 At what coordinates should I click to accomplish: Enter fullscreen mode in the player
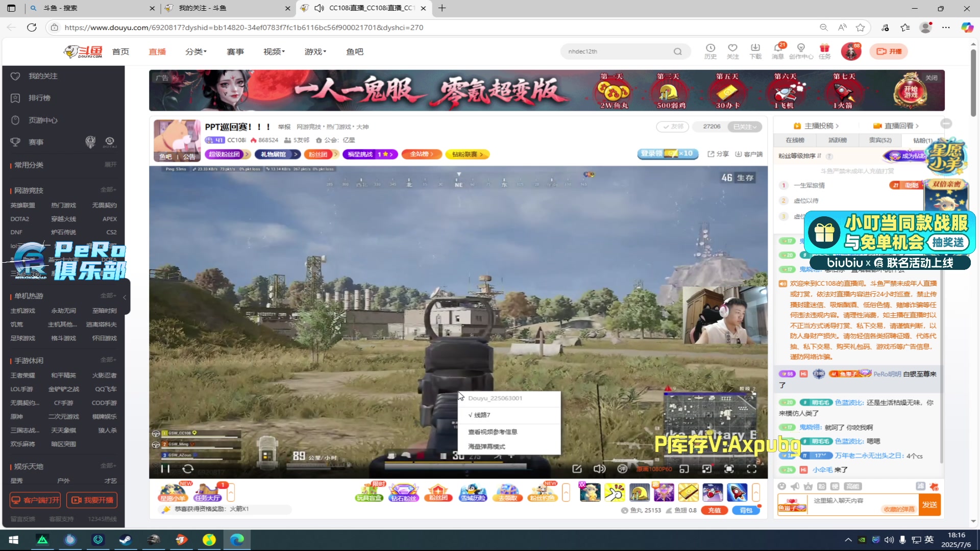coord(752,469)
